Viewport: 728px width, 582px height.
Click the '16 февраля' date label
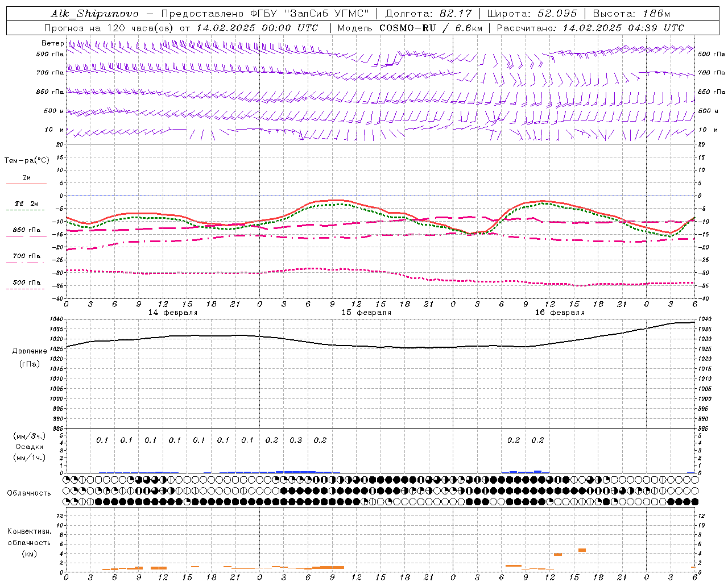[x=560, y=313]
